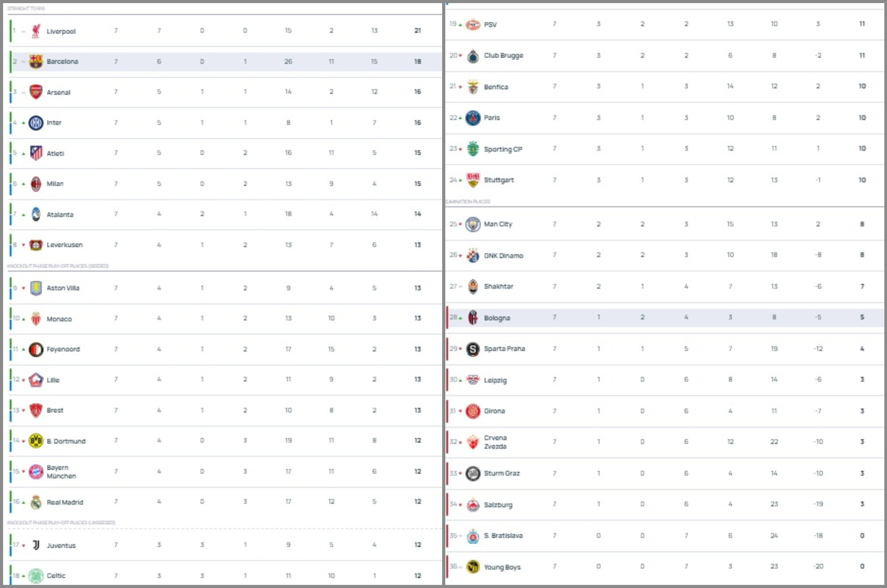The width and height of the screenshot is (887, 588).
Task: Open the Crvena Zvezda team link
Action: coord(495,442)
